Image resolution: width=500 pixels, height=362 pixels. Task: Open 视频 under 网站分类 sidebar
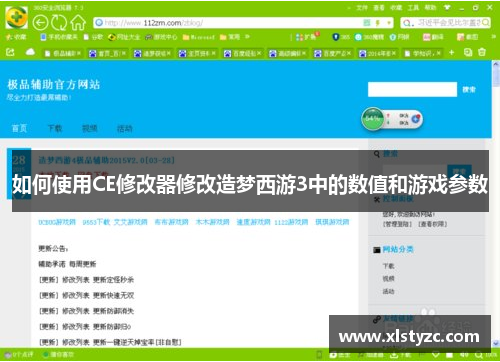tap(388, 279)
